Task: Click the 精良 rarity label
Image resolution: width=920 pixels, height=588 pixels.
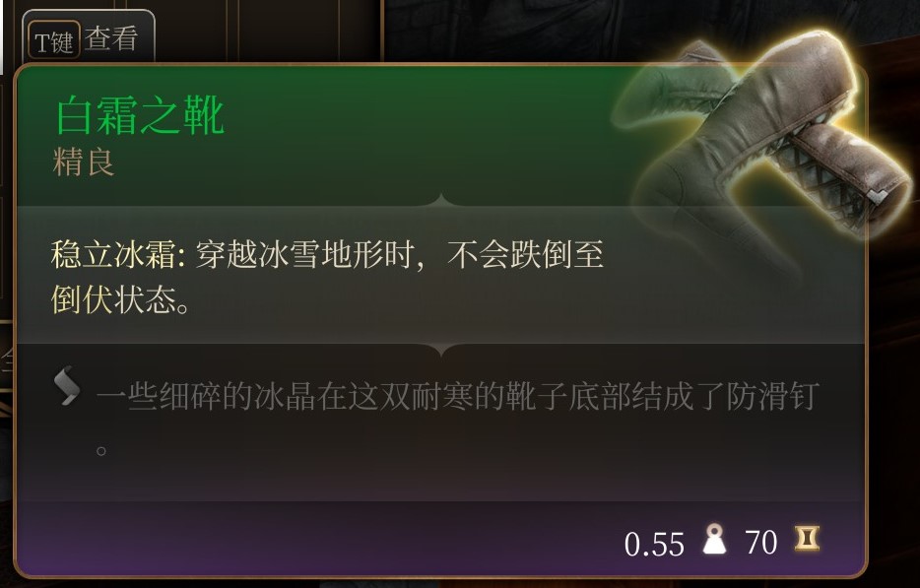Action: [84, 163]
